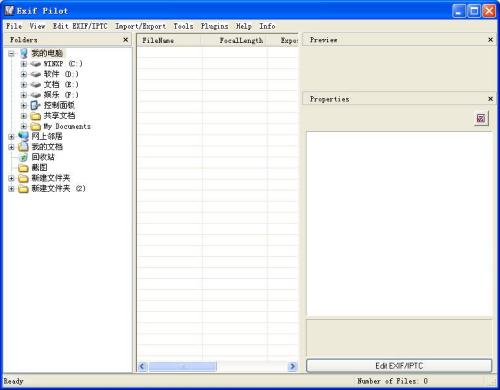The height and width of the screenshot is (390, 500).
Task: Select the 截图 label
Action: tap(39, 168)
